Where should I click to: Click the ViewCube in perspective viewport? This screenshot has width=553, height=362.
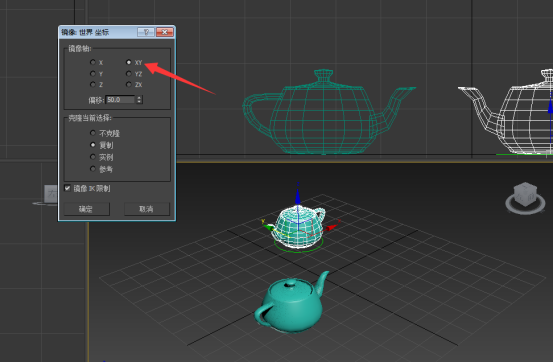(525, 193)
